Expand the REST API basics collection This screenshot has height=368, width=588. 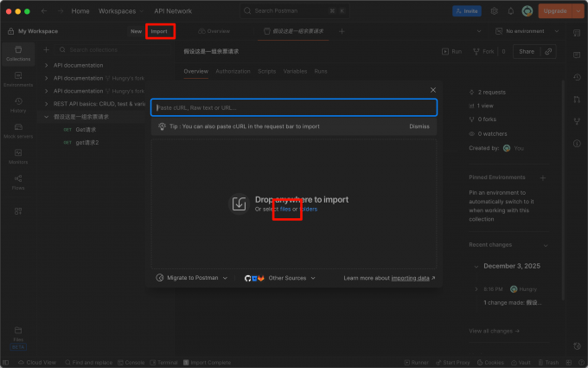click(46, 104)
